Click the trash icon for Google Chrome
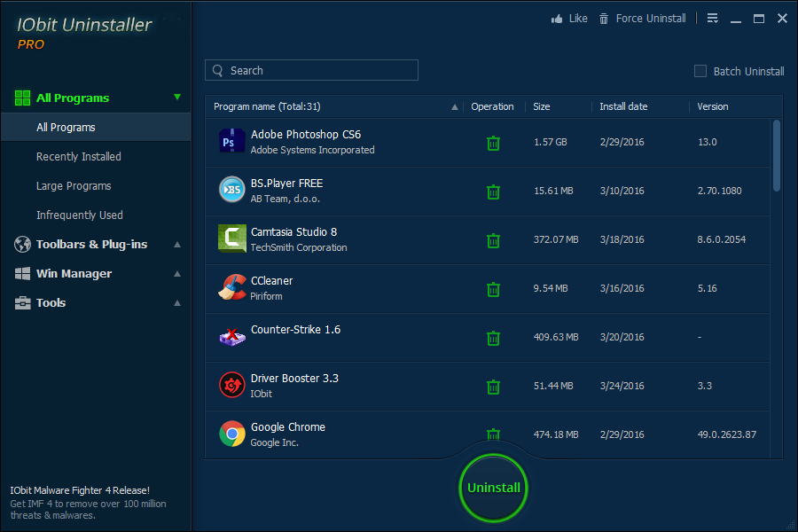Viewport: 798px width, 532px height. tap(493, 434)
